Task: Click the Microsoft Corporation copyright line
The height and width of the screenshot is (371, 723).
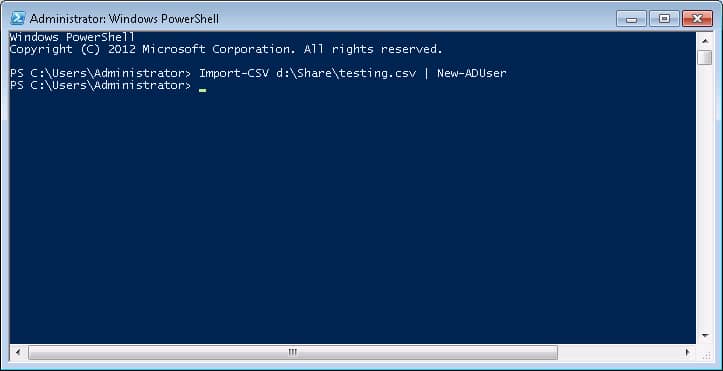Action: [226, 49]
